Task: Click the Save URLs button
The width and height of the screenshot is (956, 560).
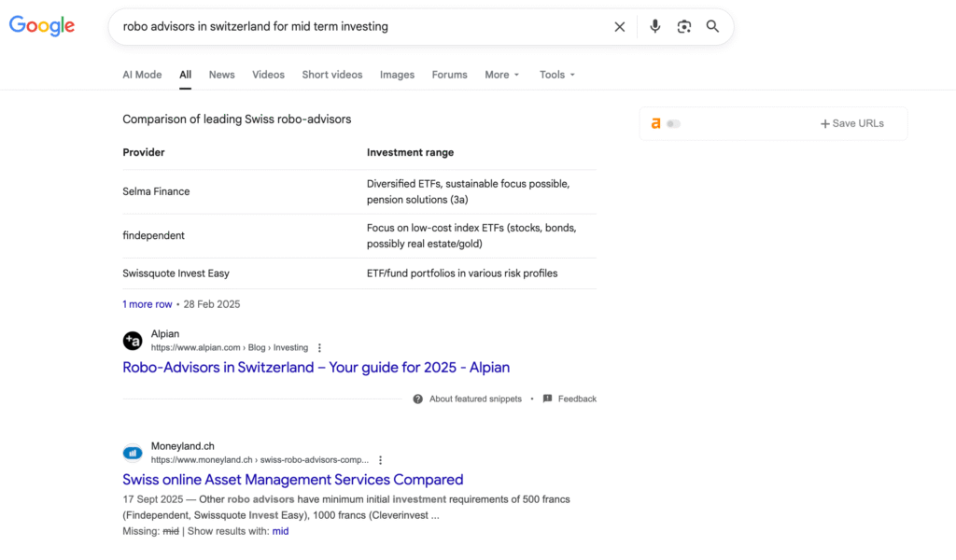Action: click(851, 123)
